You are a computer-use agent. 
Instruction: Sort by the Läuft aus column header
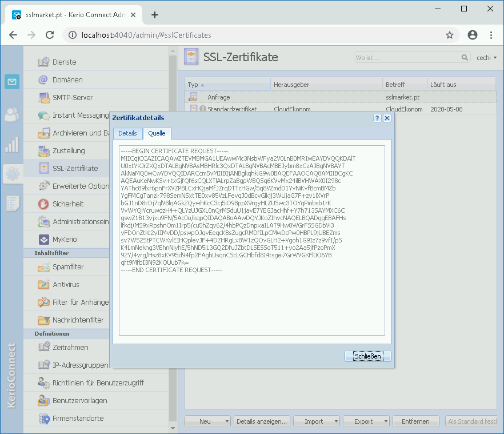(461, 85)
